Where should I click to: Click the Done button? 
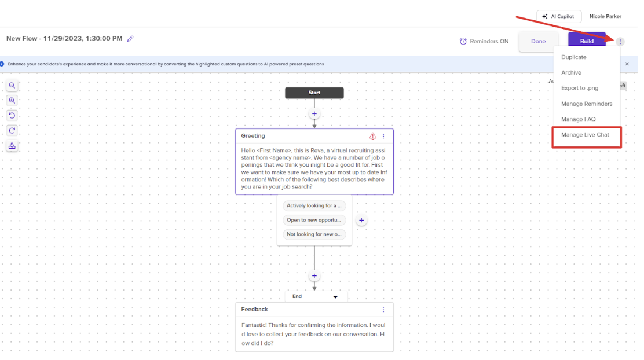coord(538,42)
